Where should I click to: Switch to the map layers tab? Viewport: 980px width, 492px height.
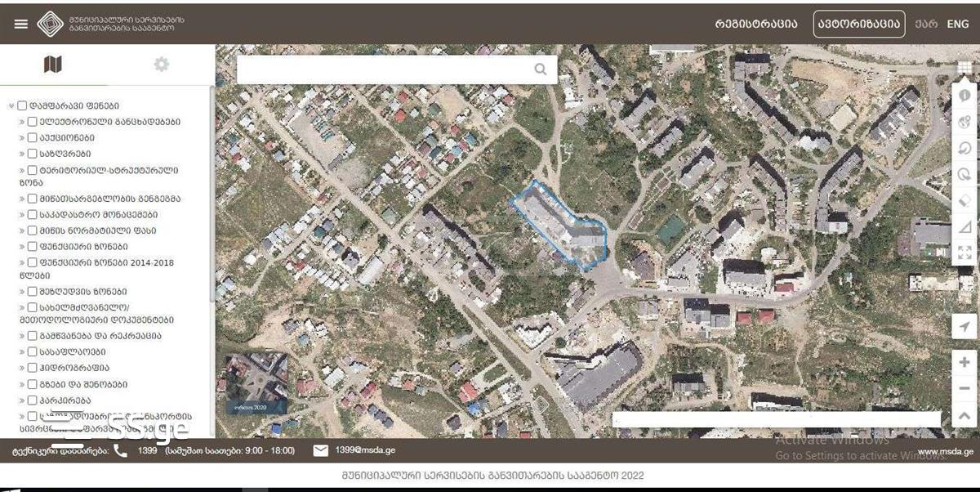pos(53,65)
